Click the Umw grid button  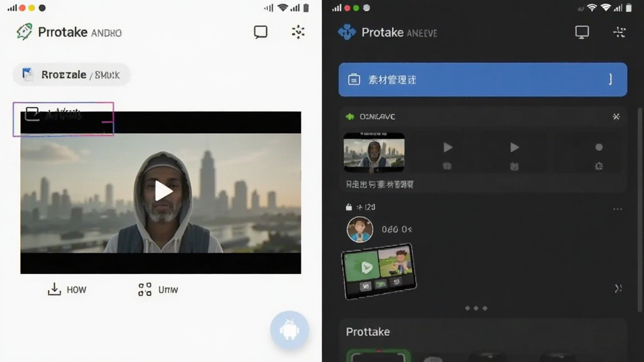click(x=158, y=289)
